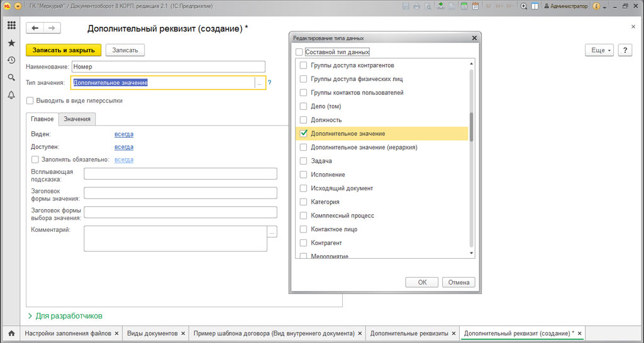This screenshot has width=644, height=343.
Task: Open Favorites star in left sidebar
Action: (x=11, y=43)
